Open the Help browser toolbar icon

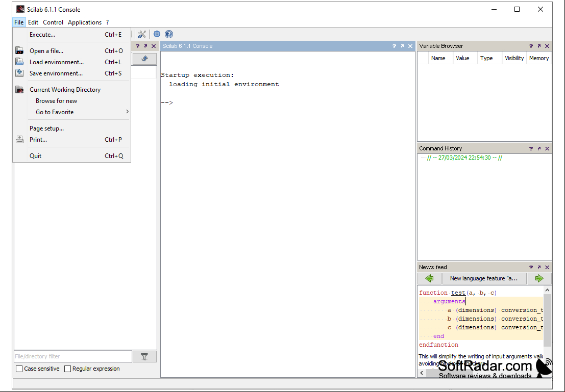coord(168,34)
